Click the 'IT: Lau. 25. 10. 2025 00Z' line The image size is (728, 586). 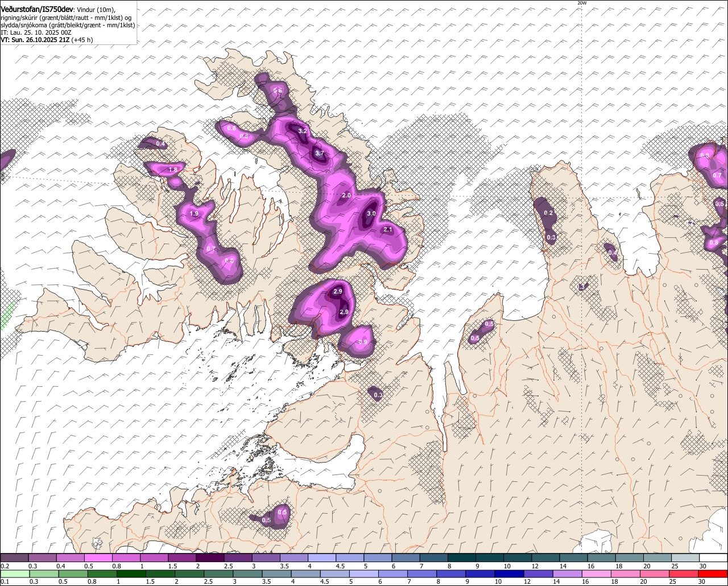coord(36,32)
